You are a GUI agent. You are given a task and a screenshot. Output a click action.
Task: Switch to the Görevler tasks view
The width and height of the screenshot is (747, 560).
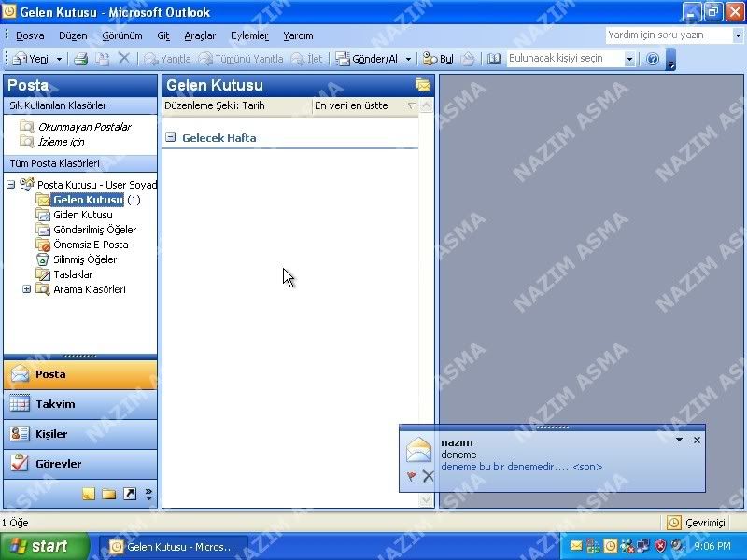pos(80,464)
